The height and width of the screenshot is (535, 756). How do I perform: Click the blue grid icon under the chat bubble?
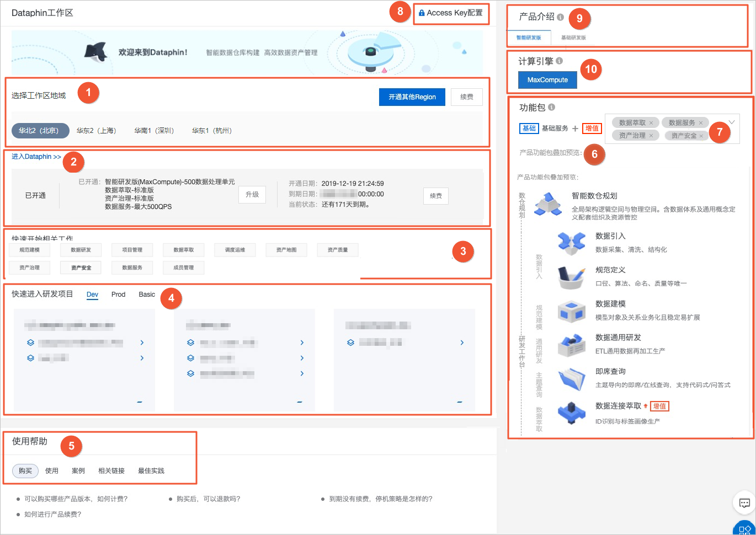(x=744, y=529)
